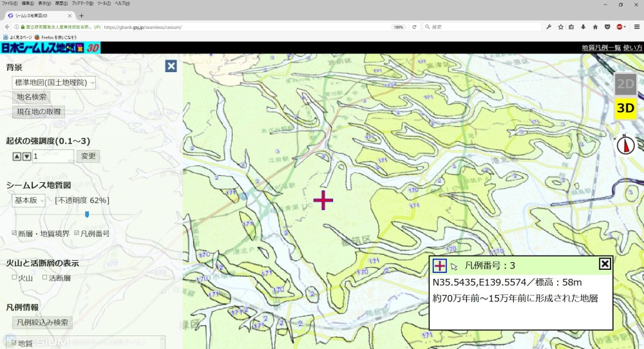
Task: Click the Firefox home icon
Action: tap(595, 27)
